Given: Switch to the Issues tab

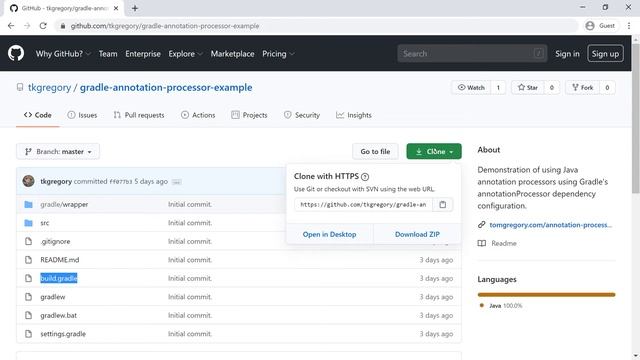Looking at the screenshot, I should [x=82, y=115].
